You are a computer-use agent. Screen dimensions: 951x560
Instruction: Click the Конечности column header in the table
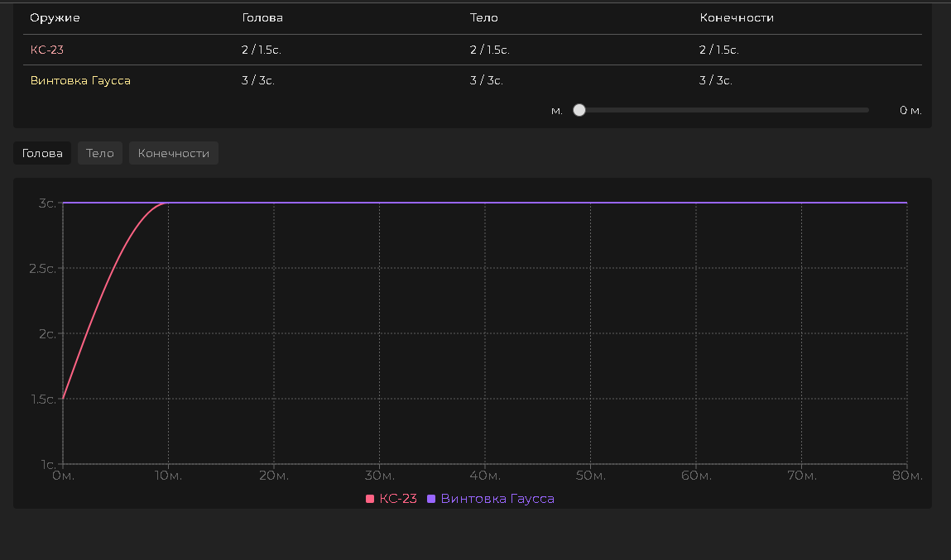point(737,17)
